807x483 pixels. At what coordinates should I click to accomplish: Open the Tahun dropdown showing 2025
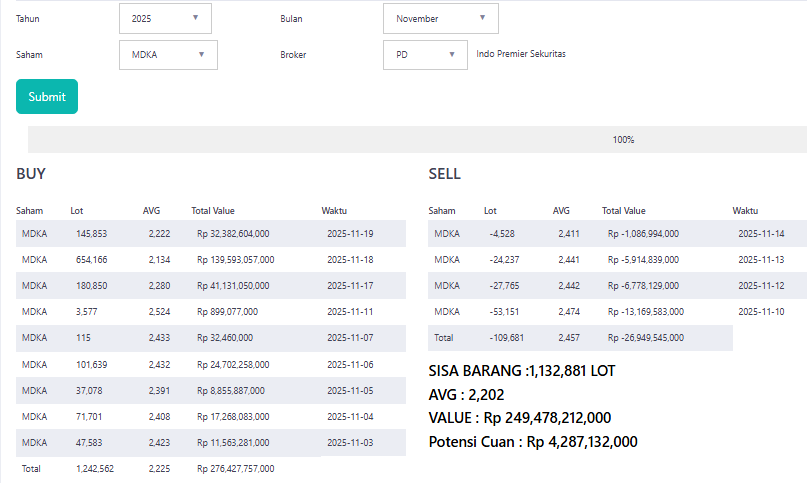(168, 18)
